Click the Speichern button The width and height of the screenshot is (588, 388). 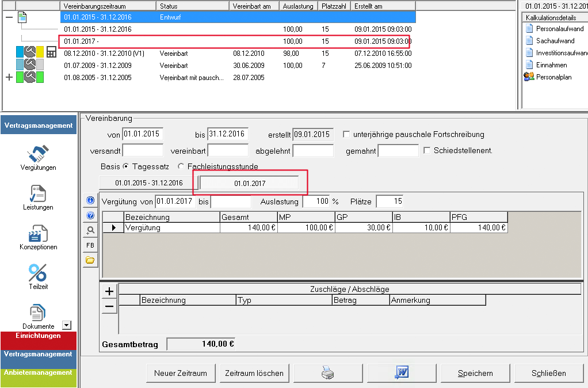point(475,373)
